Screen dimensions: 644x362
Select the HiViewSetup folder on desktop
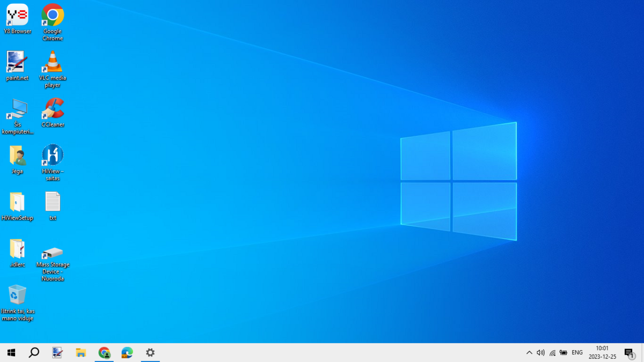(17, 203)
